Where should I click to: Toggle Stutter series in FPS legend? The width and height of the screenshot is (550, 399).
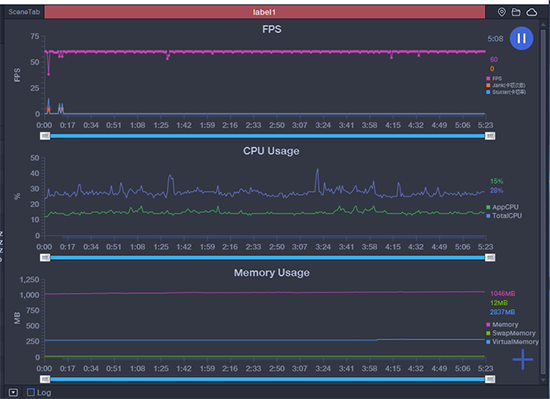pos(506,92)
